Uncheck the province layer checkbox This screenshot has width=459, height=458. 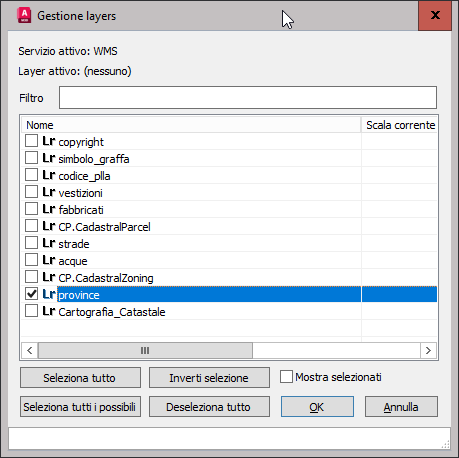pyautogui.click(x=31, y=294)
